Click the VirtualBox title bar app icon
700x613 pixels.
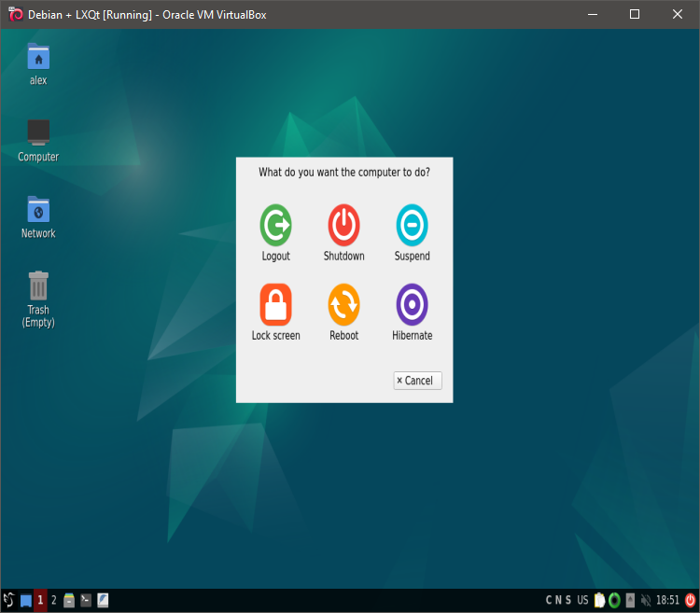pos(15,14)
